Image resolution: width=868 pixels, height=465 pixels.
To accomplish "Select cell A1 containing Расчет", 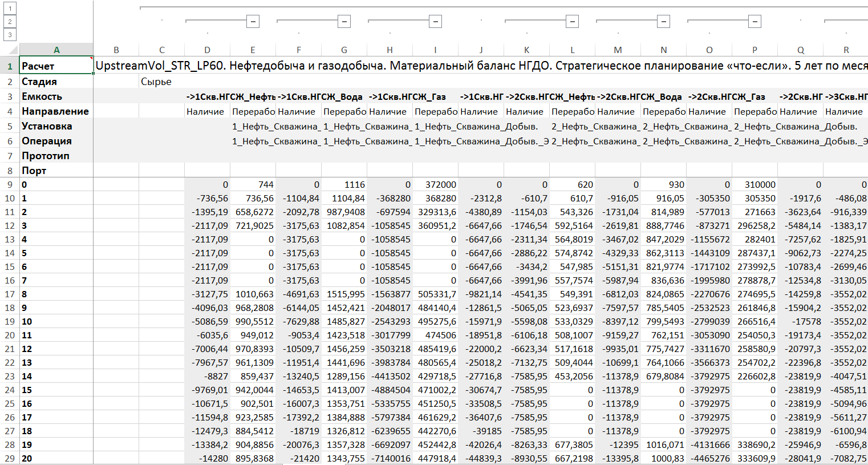I will [x=56, y=66].
